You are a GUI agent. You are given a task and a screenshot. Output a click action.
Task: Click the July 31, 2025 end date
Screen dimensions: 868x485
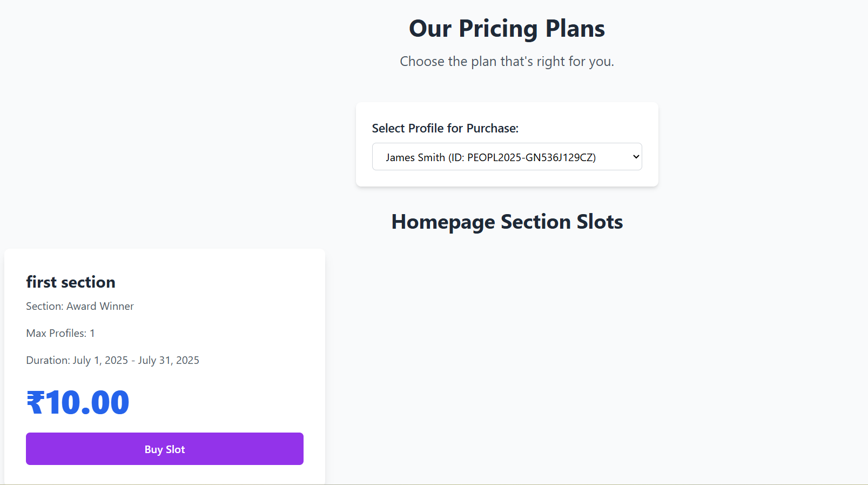click(169, 360)
